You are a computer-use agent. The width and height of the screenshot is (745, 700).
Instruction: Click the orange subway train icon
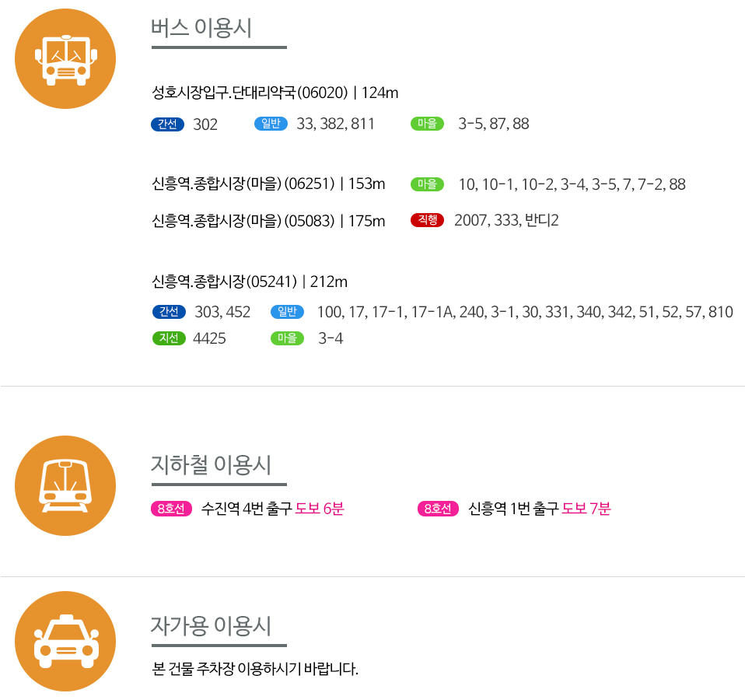(x=65, y=485)
